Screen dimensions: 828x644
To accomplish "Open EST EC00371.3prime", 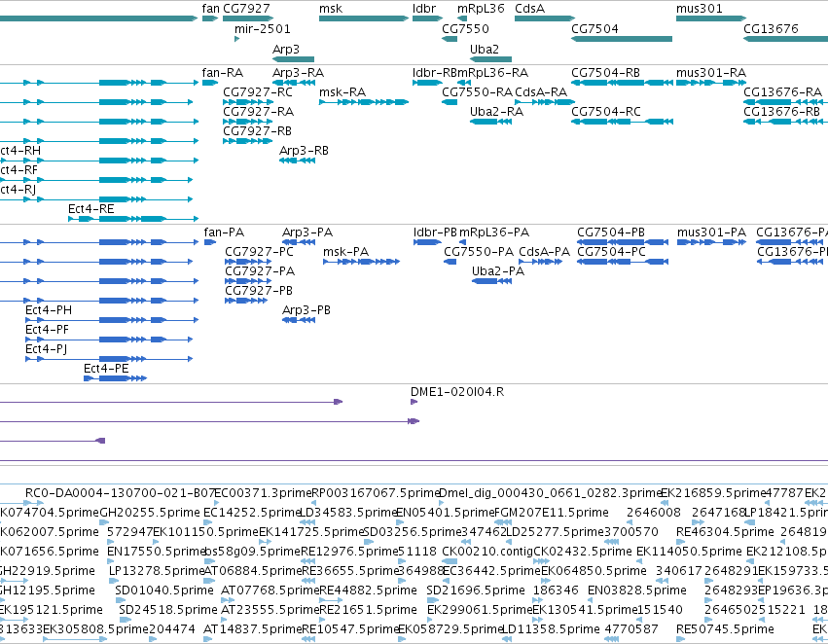I will point(263,493).
